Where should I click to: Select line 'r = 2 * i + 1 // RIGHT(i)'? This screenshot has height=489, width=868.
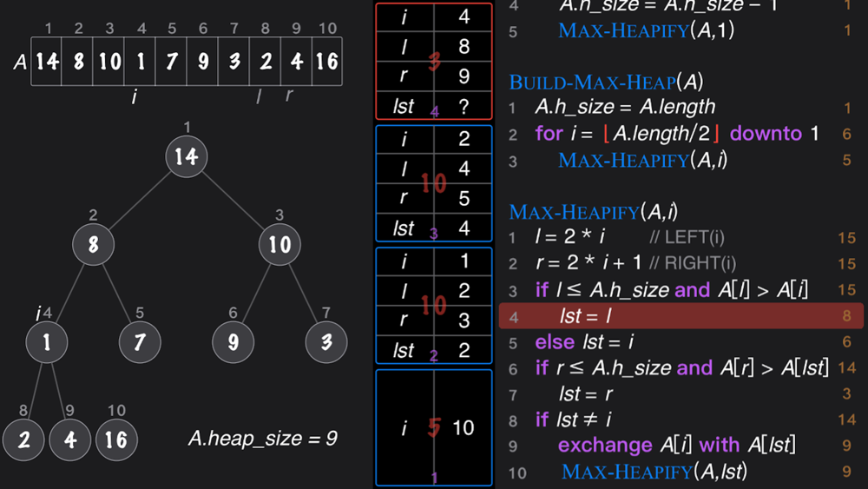pos(635,263)
